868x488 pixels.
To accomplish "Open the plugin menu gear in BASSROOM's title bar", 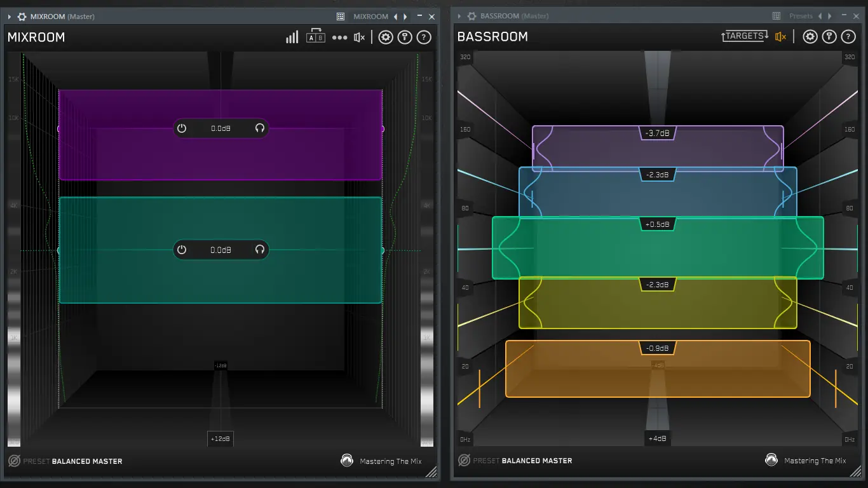I will tap(471, 16).
